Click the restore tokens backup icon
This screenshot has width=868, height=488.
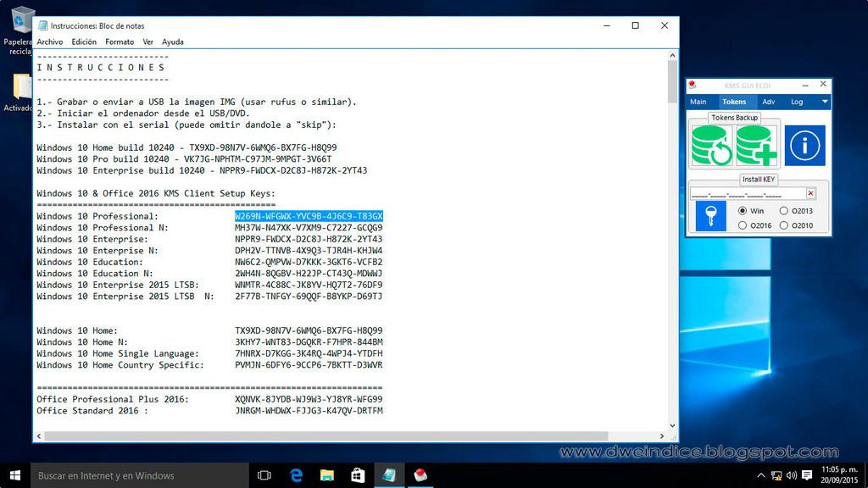(712, 145)
